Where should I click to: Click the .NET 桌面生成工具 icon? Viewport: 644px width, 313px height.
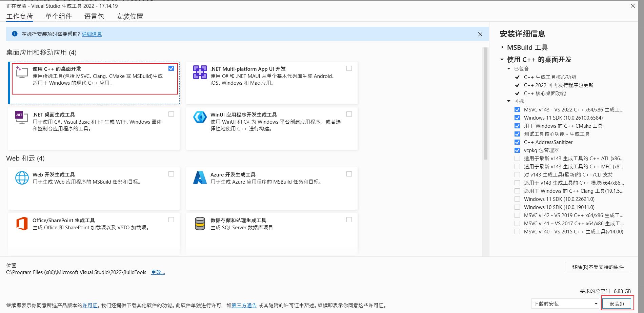(x=22, y=118)
